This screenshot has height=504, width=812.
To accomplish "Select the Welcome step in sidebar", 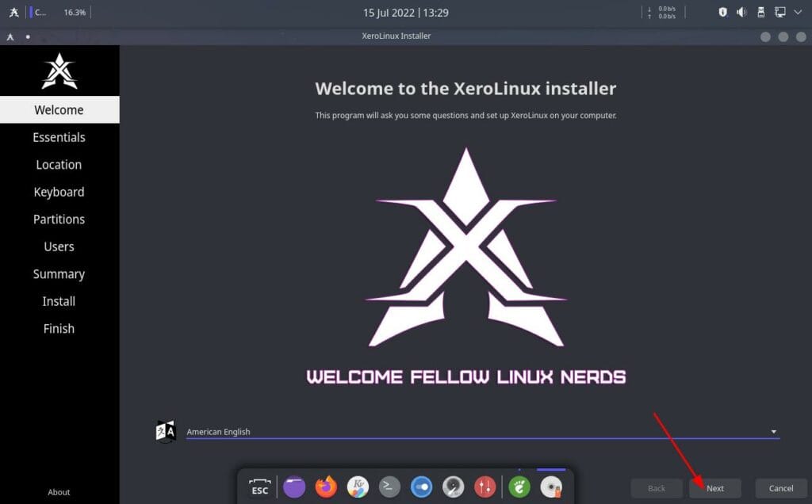I will click(x=59, y=109).
